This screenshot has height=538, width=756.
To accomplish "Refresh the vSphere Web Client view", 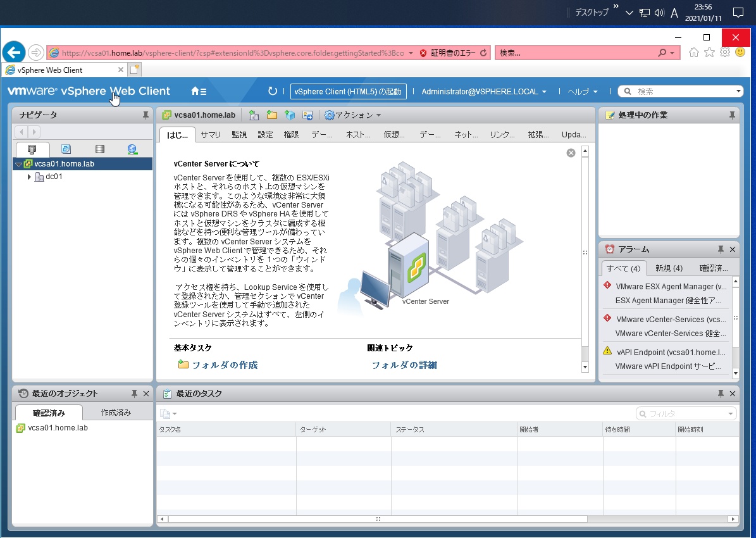I will pos(273,91).
